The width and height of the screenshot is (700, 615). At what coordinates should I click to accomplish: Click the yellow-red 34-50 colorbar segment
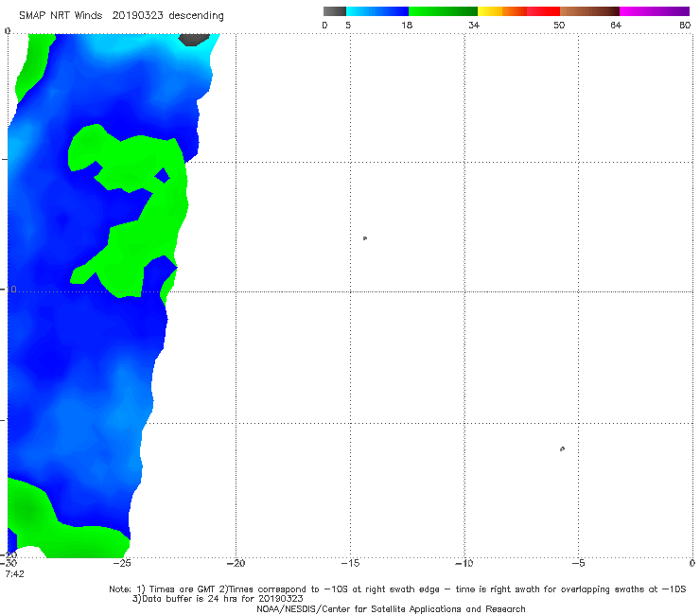click(x=518, y=11)
